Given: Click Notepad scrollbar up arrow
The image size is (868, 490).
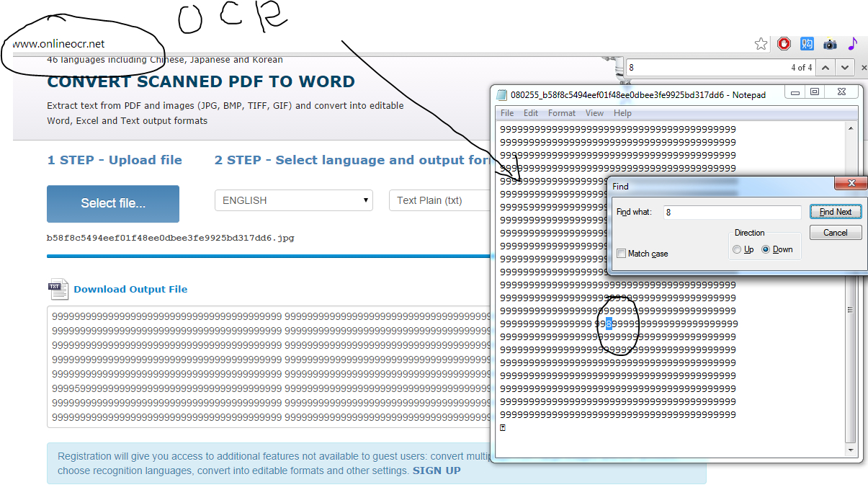Looking at the screenshot, I should tap(851, 128).
